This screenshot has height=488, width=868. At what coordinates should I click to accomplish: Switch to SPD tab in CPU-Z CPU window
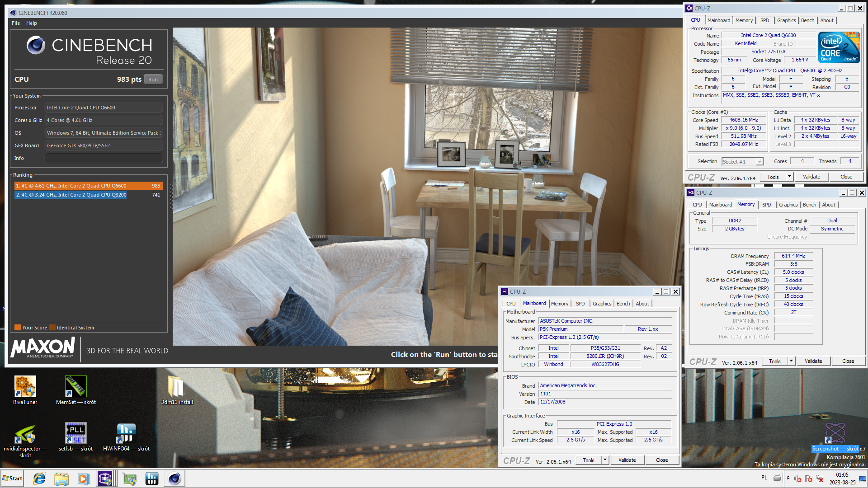coord(764,20)
